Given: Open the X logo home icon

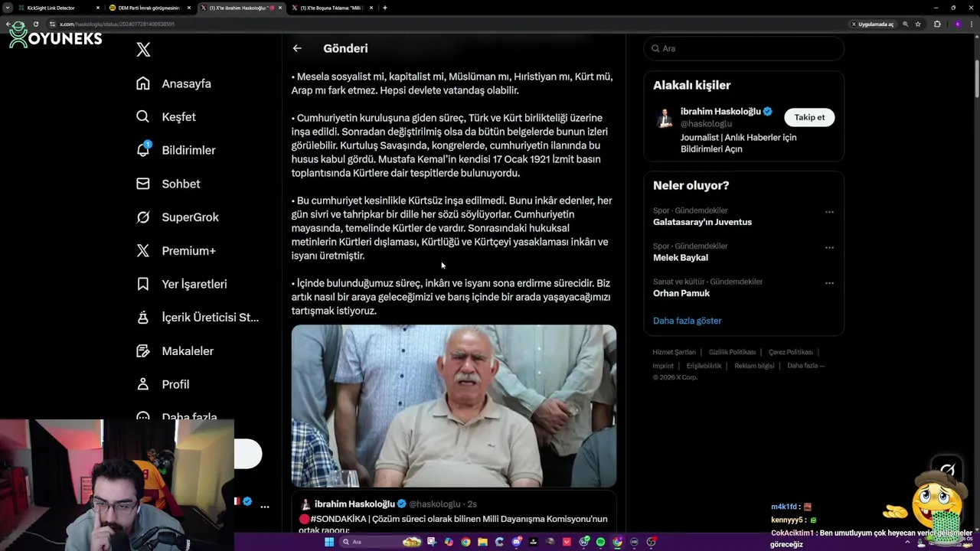Looking at the screenshot, I should click(x=143, y=50).
